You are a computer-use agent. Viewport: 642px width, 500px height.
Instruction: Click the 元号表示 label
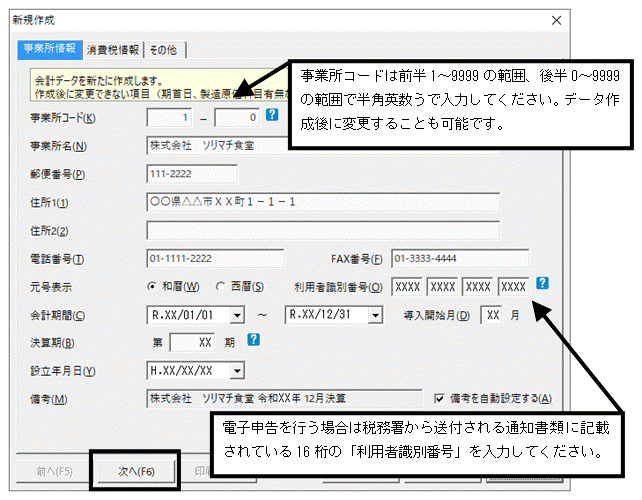pyautogui.click(x=51, y=287)
